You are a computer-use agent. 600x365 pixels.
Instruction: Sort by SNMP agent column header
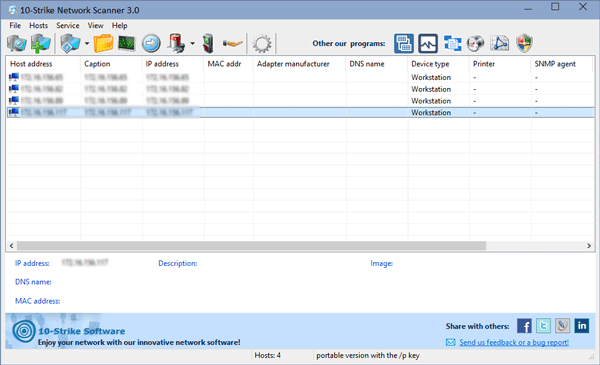pyautogui.click(x=562, y=64)
